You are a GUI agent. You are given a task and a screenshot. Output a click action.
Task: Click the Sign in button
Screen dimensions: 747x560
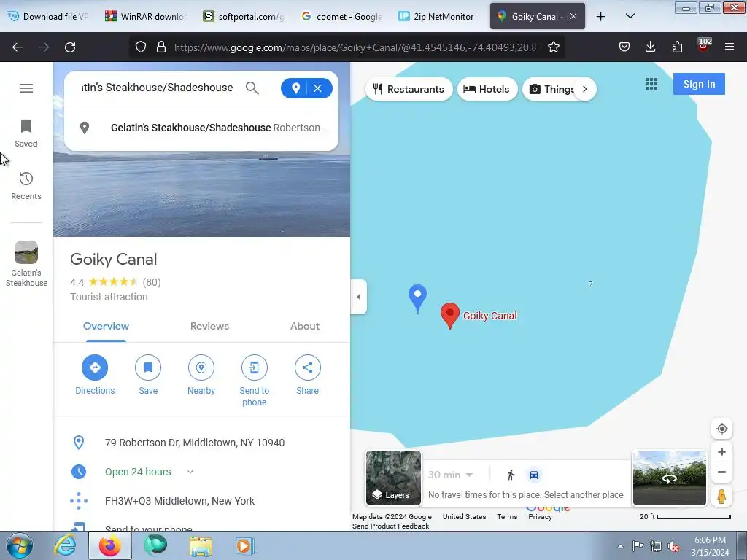699,84
